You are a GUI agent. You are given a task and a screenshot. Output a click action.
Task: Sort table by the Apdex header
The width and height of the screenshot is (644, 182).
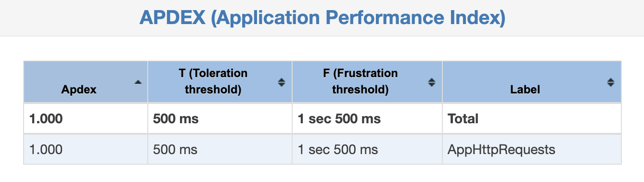pos(79,90)
